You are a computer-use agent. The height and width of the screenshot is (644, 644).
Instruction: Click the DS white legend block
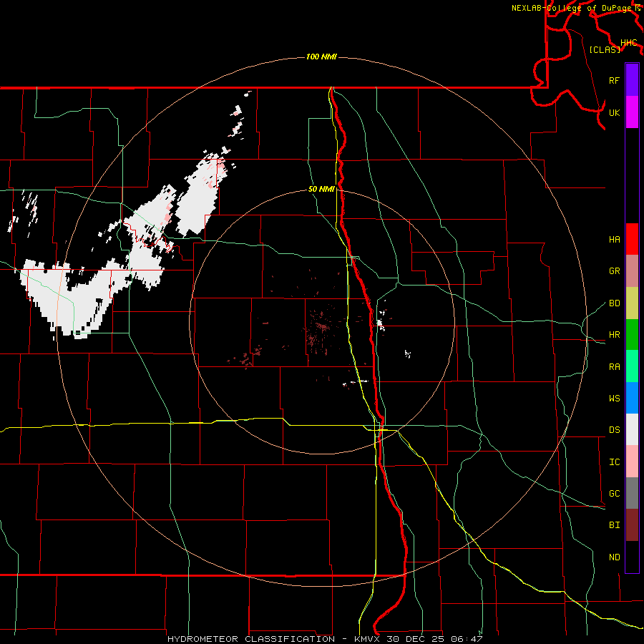point(632,429)
